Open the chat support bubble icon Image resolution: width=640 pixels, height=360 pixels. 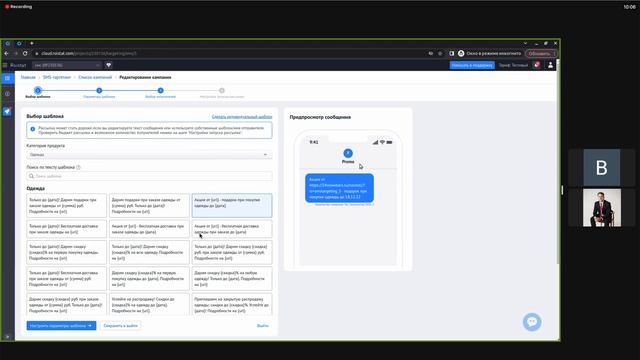[532, 322]
